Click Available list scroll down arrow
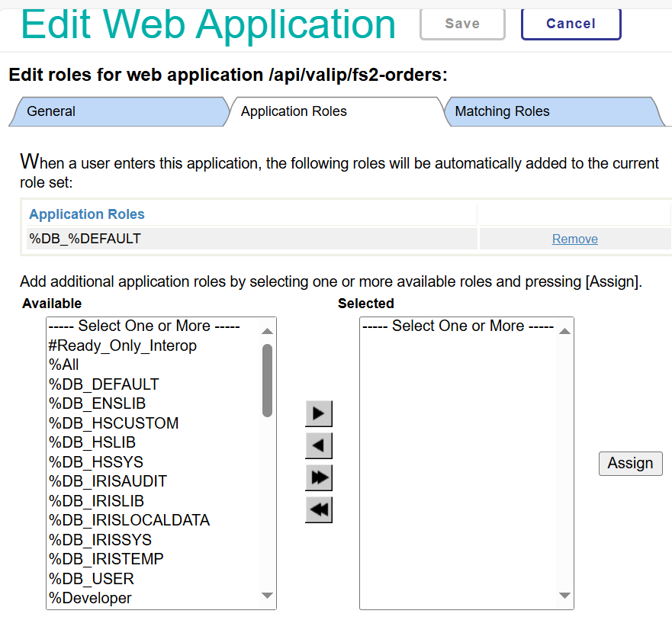 click(x=268, y=596)
